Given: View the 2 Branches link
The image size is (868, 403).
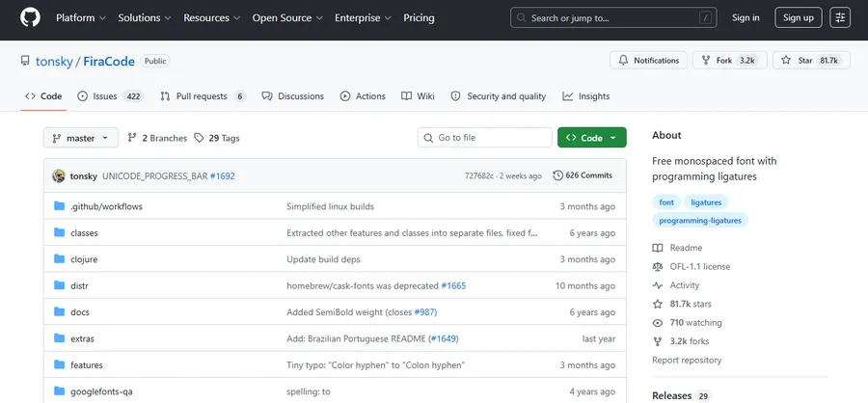Looking at the screenshot, I should 157,138.
